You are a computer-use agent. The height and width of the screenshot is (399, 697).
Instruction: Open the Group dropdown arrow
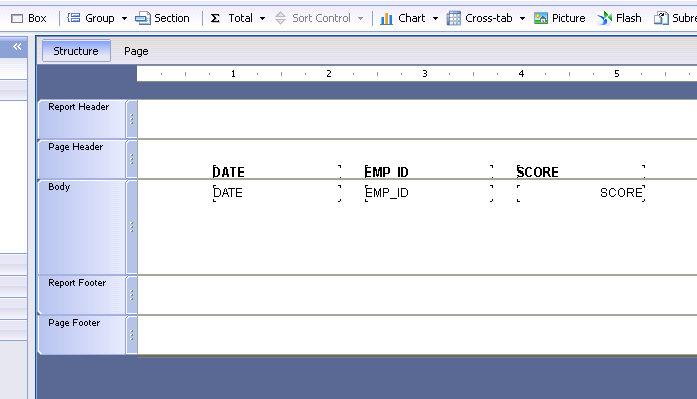click(124, 18)
